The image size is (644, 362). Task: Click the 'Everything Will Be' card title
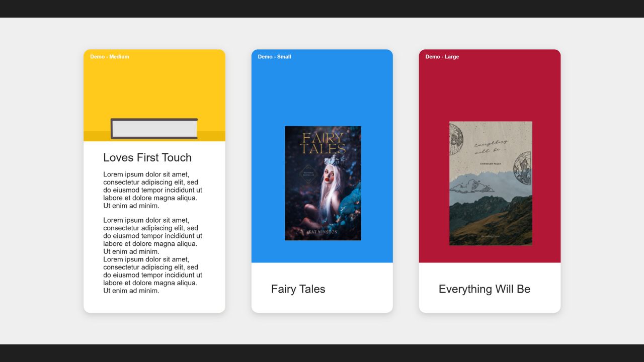pyautogui.click(x=485, y=289)
